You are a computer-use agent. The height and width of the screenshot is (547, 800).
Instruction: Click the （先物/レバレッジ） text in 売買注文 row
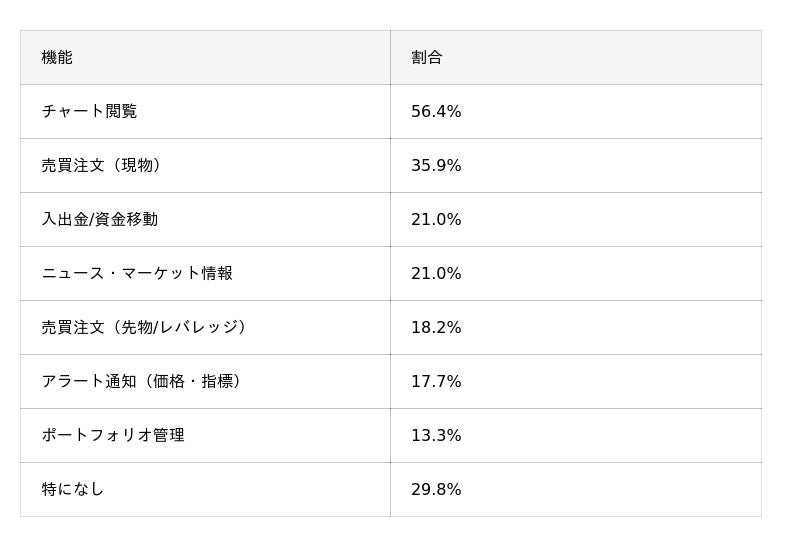[179, 328]
